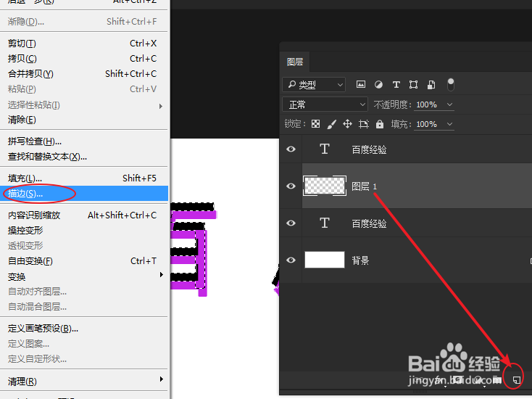Image resolution: width=532 pixels, height=399 pixels.
Task: Choose 描边(S)... from Edit menu
Action: [x=84, y=194]
